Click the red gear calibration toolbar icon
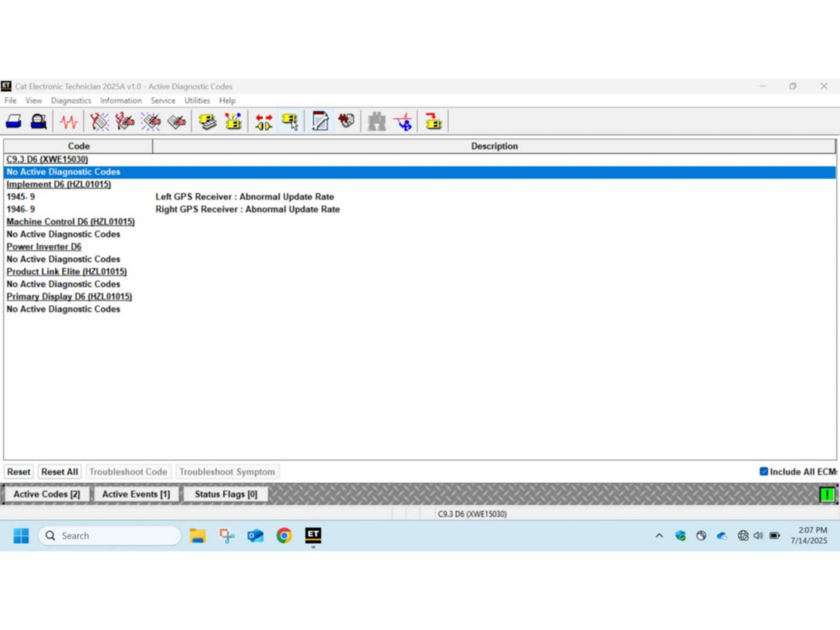This screenshot has height=630, width=840. [x=346, y=121]
